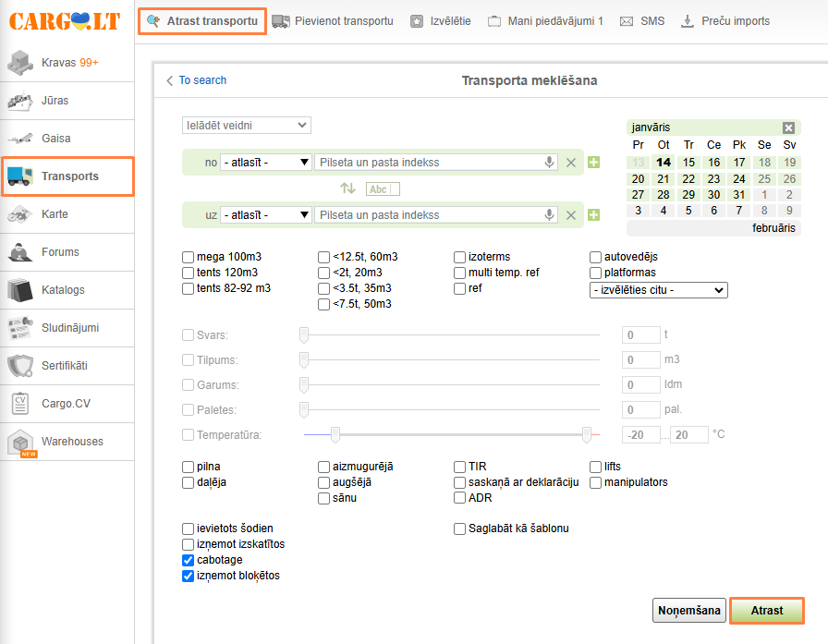The height and width of the screenshot is (644, 828).
Task: Close the calendar with the X icon
Action: click(x=788, y=128)
